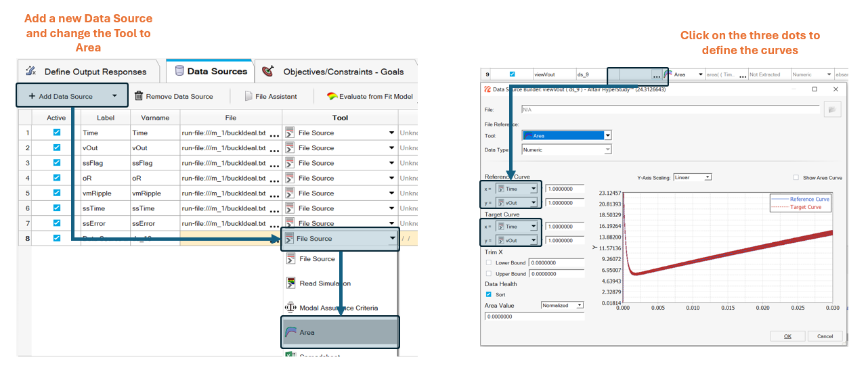The height and width of the screenshot is (370, 868).
Task: Open the Data Type Numeric dropdown
Action: pyautogui.click(x=567, y=149)
